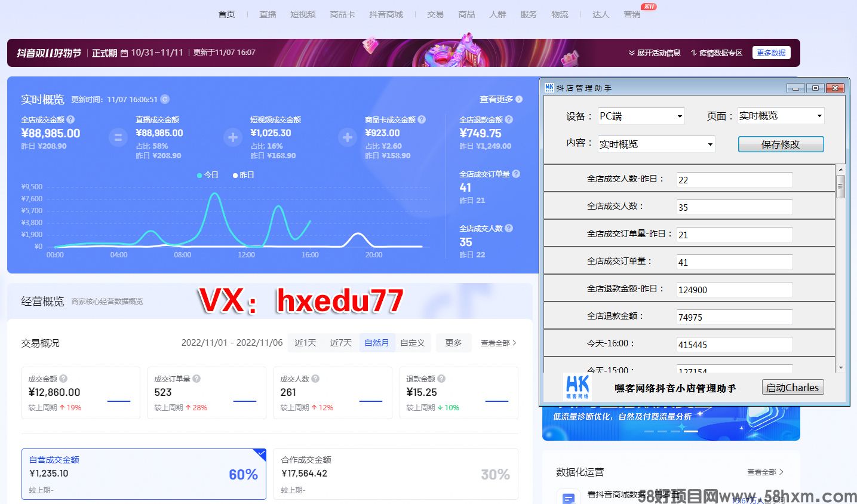Select the 自定义 date range
Image resolution: width=857 pixels, height=504 pixels.
pos(413,343)
